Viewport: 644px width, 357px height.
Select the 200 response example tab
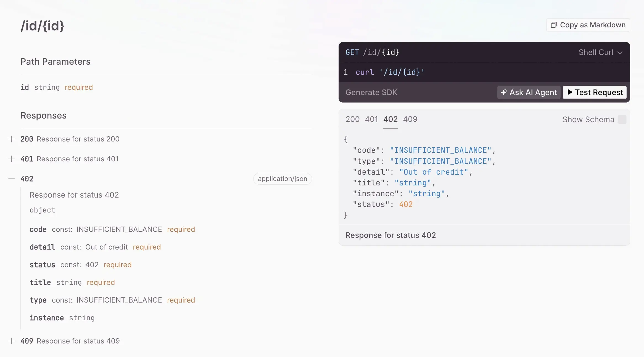(x=352, y=119)
